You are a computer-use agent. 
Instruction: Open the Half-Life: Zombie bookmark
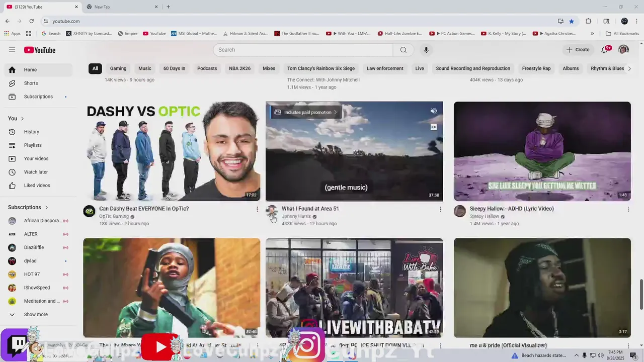click(400, 34)
